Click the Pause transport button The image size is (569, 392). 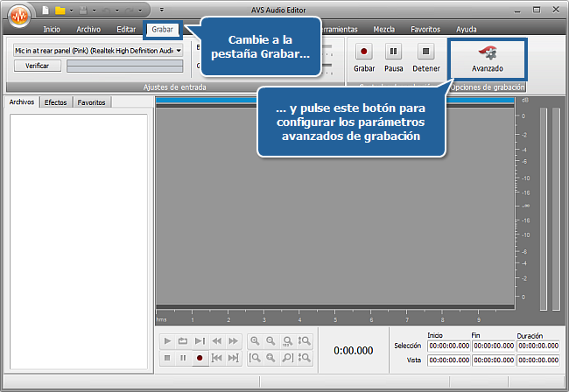click(183, 358)
